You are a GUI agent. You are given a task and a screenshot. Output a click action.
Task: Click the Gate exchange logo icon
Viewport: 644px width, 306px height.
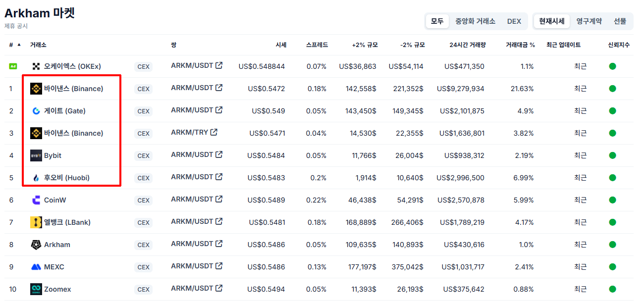point(36,111)
